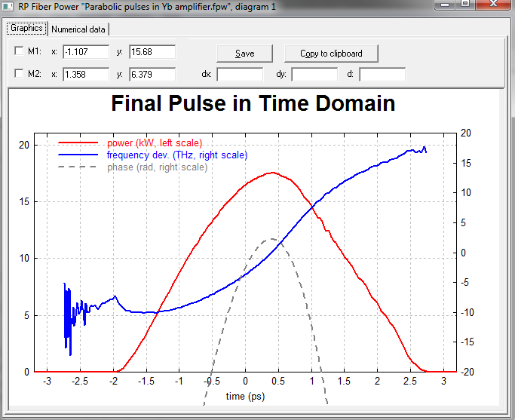Open the Numerical data tab
Image resolution: width=515 pixels, height=420 pixels.
pyautogui.click(x=78, y=29)
